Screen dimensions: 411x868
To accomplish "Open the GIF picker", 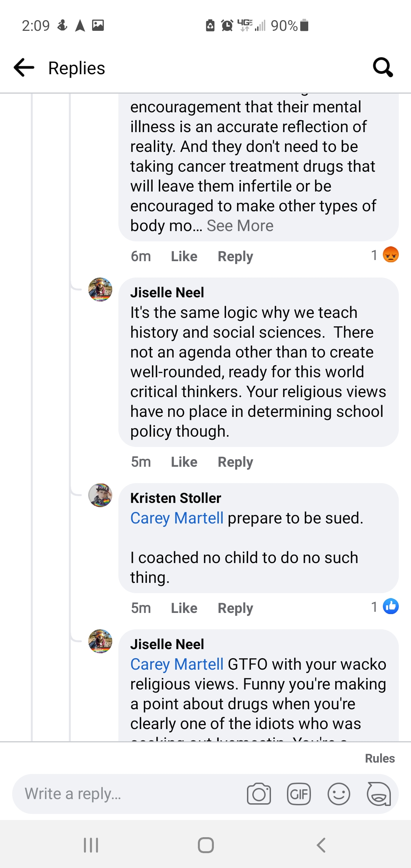I will (x=299, y=794).
